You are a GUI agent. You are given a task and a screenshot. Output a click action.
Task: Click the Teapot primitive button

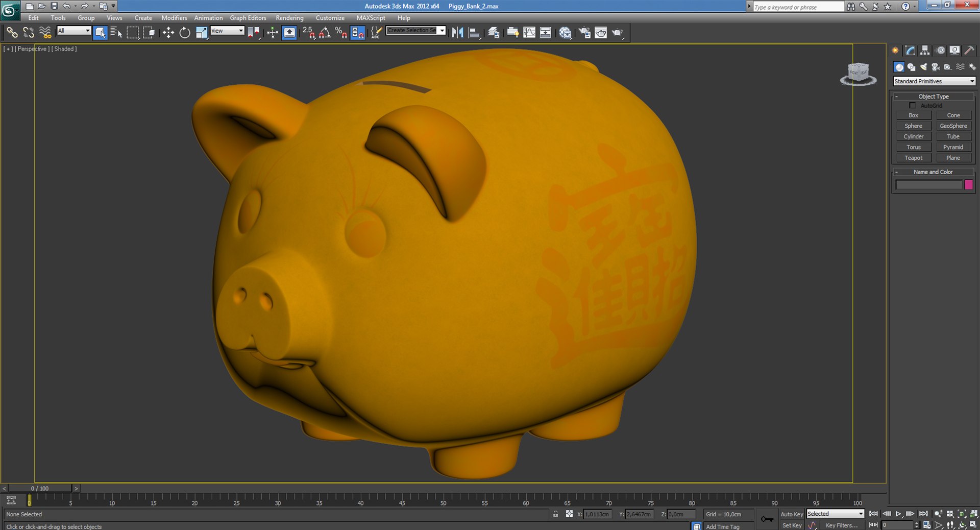coord(914,158)
